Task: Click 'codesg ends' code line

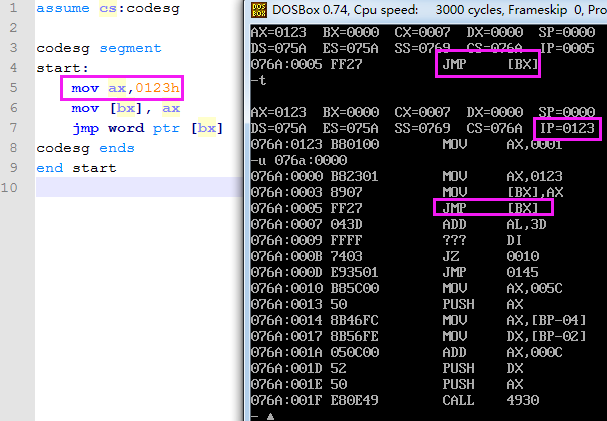Action: (x=86, y=148)
